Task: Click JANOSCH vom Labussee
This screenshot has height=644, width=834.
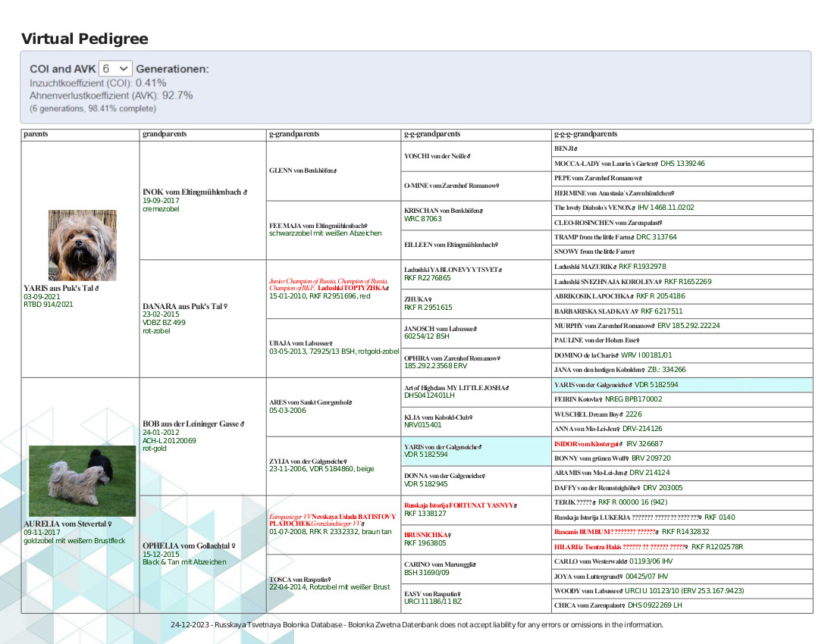Action: pyautogui.click(x=441, y=328)
